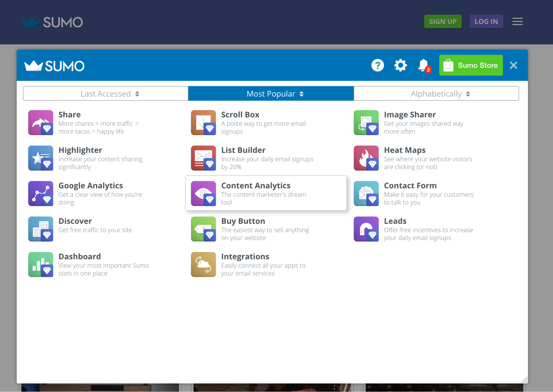Click the Google Analytics title

point(90,185)
